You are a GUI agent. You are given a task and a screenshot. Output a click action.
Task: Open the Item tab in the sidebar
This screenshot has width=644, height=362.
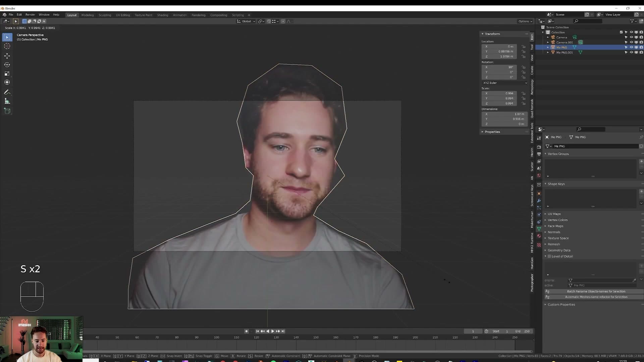(532, 37)
